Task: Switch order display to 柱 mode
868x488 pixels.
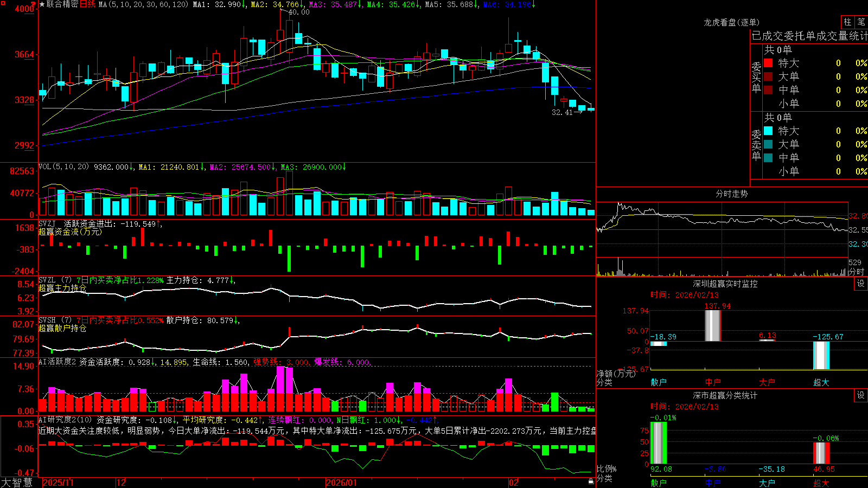Action: (x=847, y=22)
